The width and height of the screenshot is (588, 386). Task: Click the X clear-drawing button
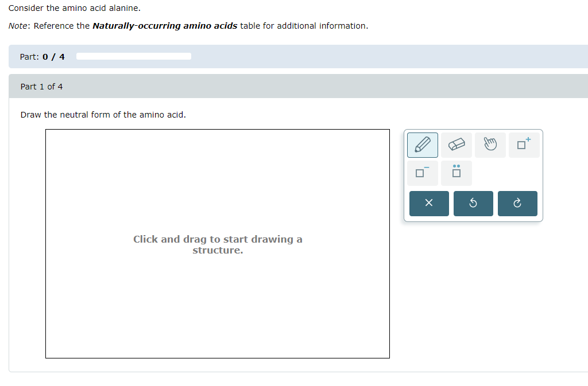pos(429,204)
